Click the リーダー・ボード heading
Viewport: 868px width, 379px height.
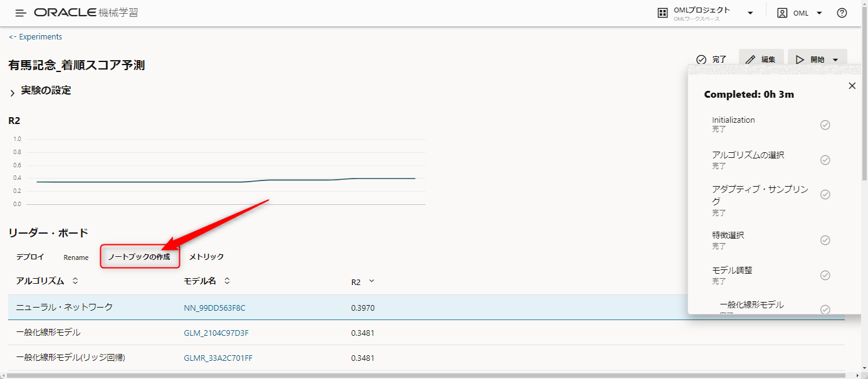pyautogui.click(x=48, y=233)
